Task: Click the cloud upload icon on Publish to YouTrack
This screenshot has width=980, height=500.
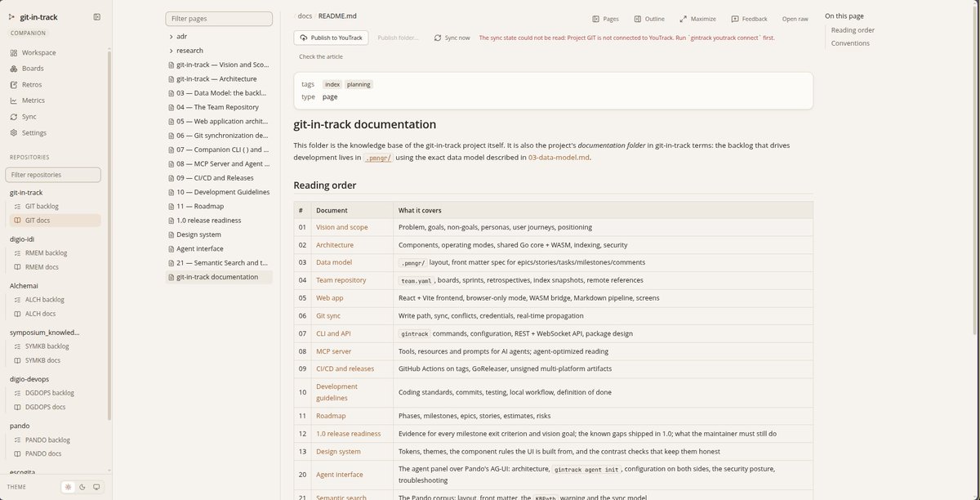Action: pyautogui.click(x=304, y=38)
